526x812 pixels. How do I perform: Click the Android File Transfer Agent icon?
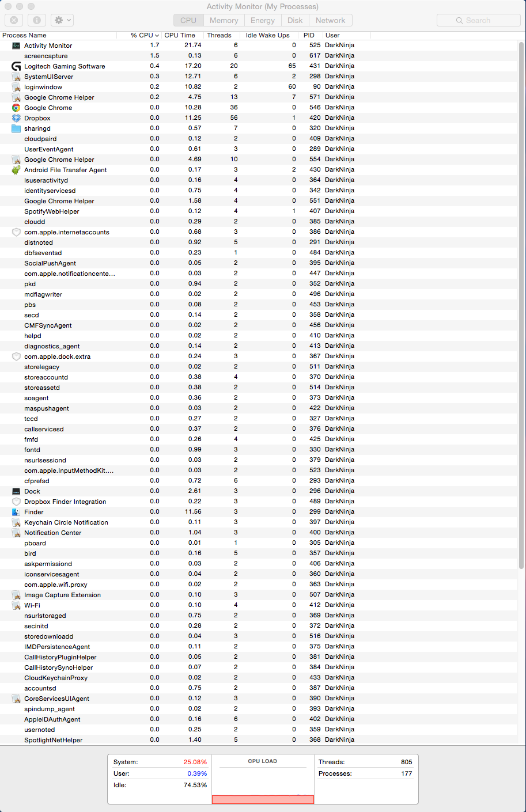coord(16,170)
